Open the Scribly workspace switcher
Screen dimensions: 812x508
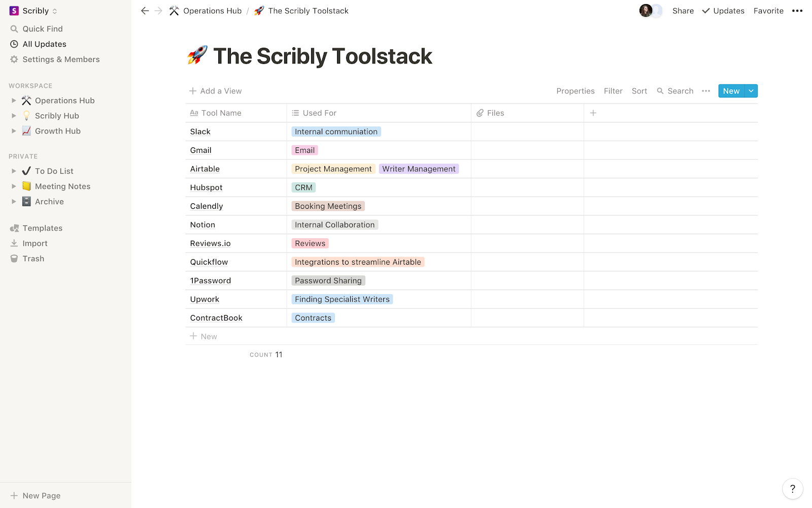point(34,11)
